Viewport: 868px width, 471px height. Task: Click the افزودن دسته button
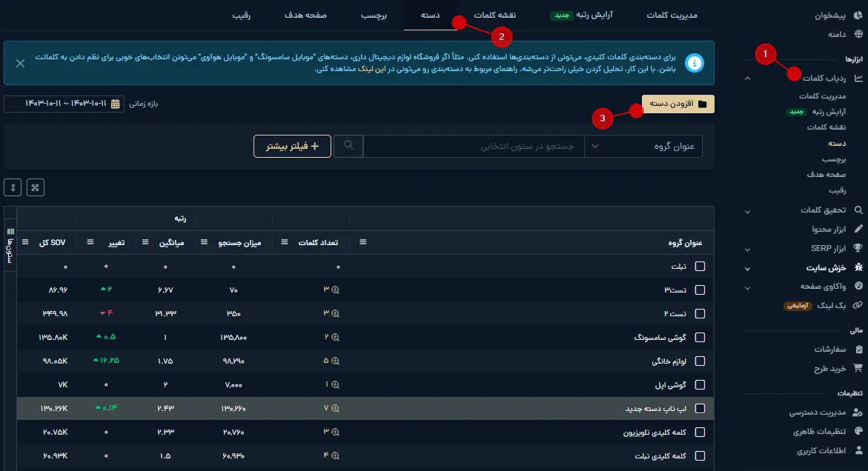point(678,104)
